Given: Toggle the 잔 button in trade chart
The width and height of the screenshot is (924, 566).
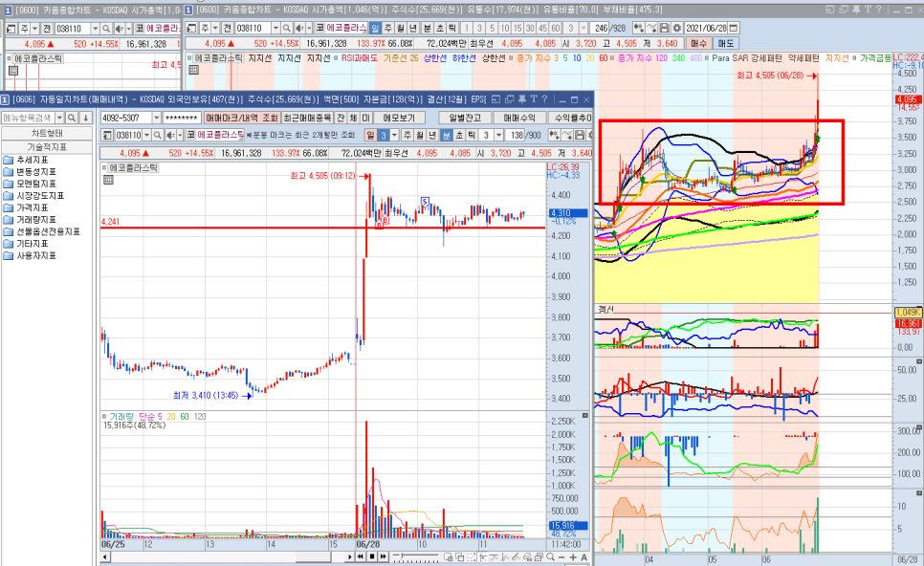Looking at the screenshot, I should (341, 118).
